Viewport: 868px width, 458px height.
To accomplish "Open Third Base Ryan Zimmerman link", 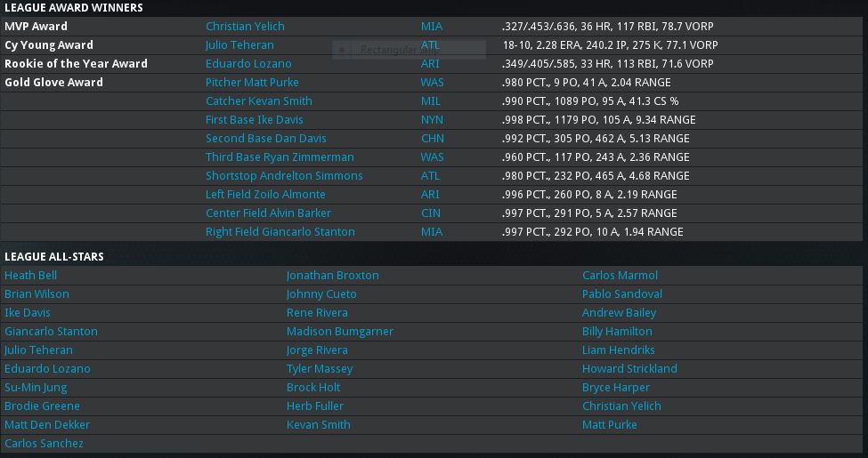I will coord(280,157).
